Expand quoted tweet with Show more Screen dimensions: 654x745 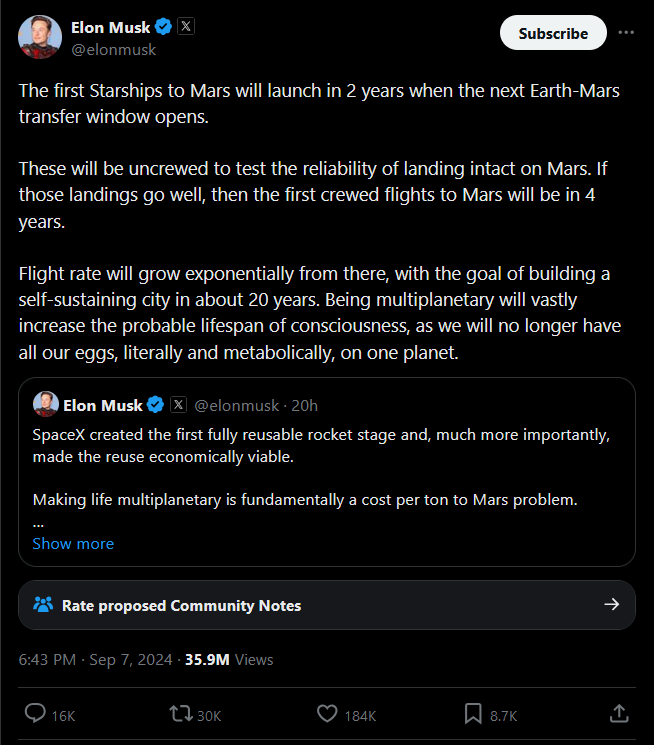73,544
